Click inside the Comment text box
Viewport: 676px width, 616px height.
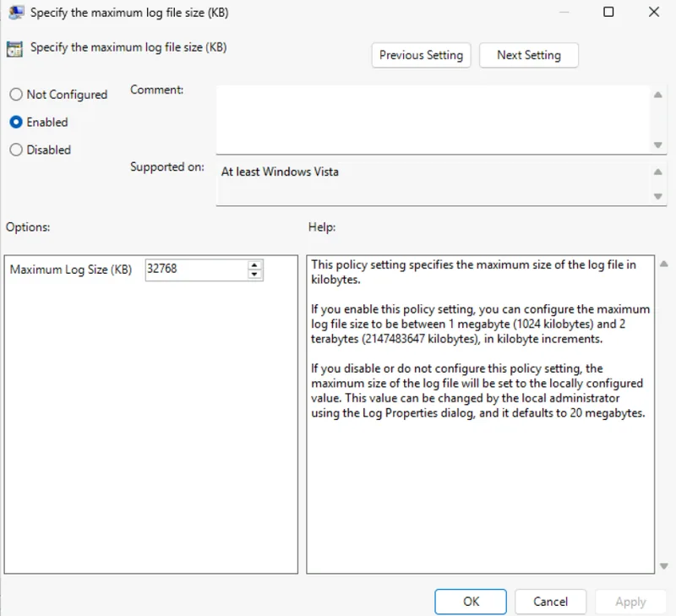coord(433,119)
